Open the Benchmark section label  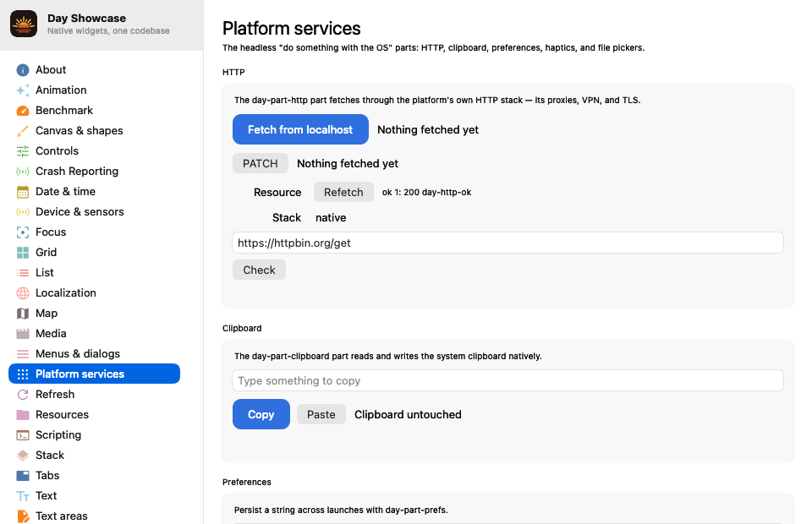point(64,110)
